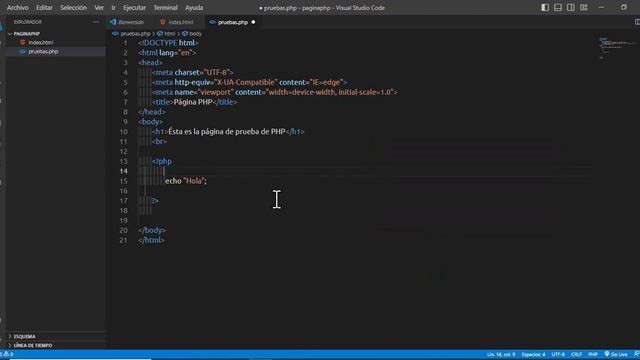Open the Explorer more actions ellipsis

96,22
